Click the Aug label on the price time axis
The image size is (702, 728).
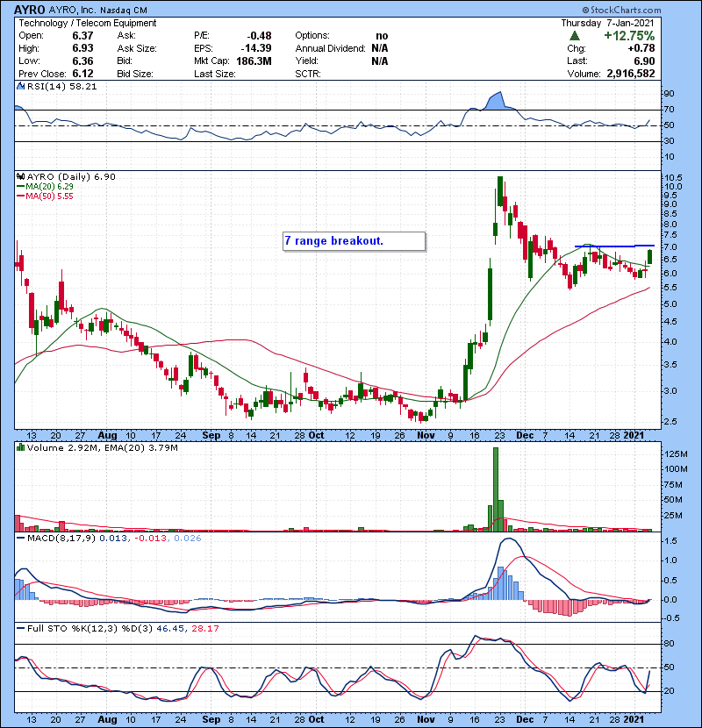107,436
